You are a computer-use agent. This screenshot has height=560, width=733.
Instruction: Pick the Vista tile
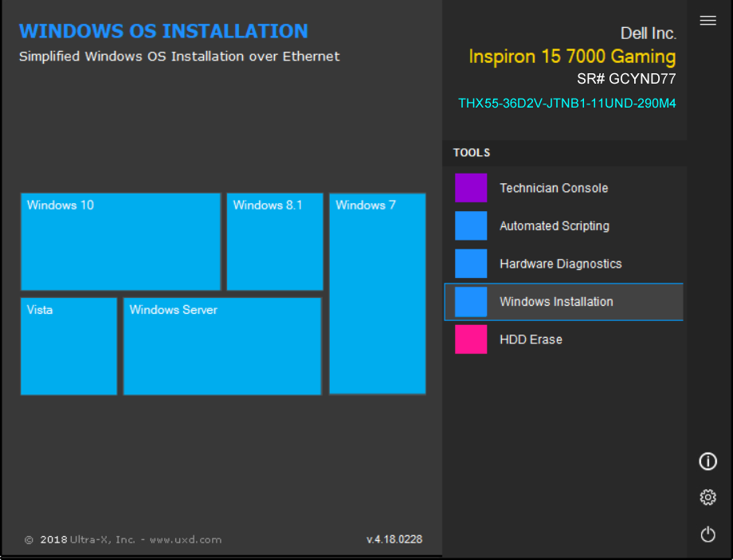coord(69,347)
